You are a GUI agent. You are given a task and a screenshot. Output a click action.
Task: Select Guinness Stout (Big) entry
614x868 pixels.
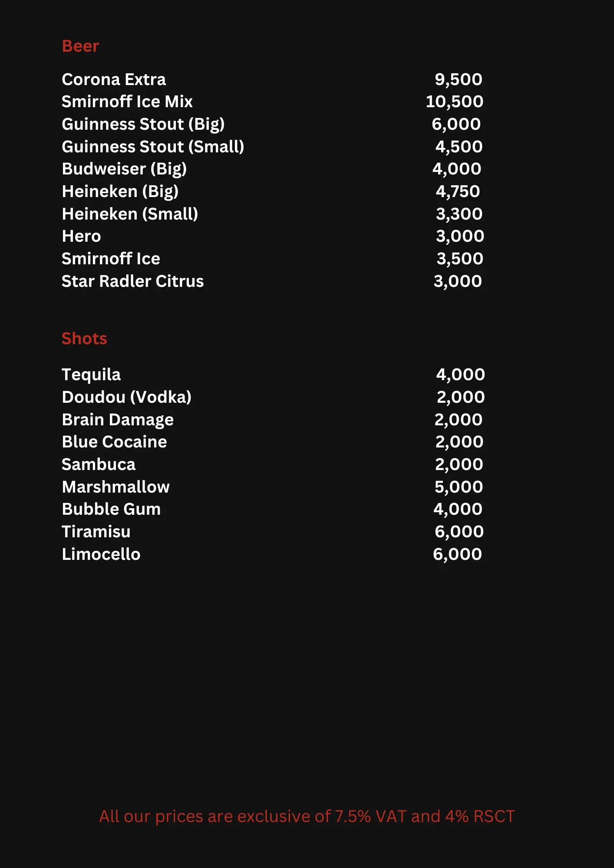[x=143, y=124]
